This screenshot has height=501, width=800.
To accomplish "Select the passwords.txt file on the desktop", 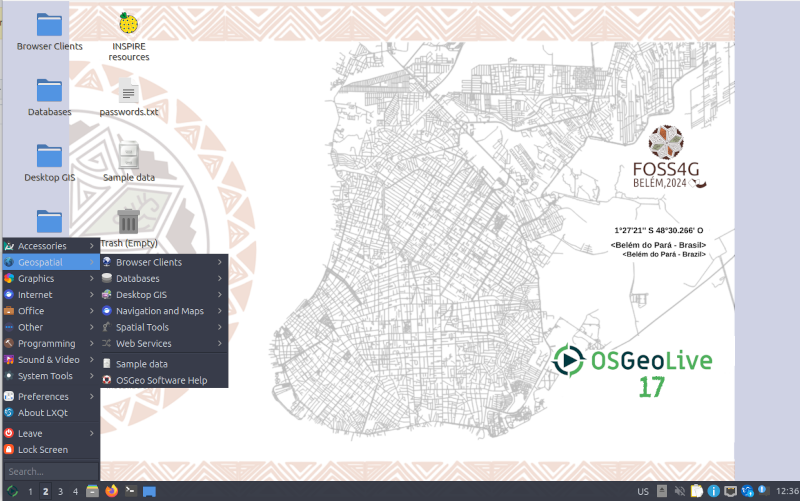I will click(129, 97).
